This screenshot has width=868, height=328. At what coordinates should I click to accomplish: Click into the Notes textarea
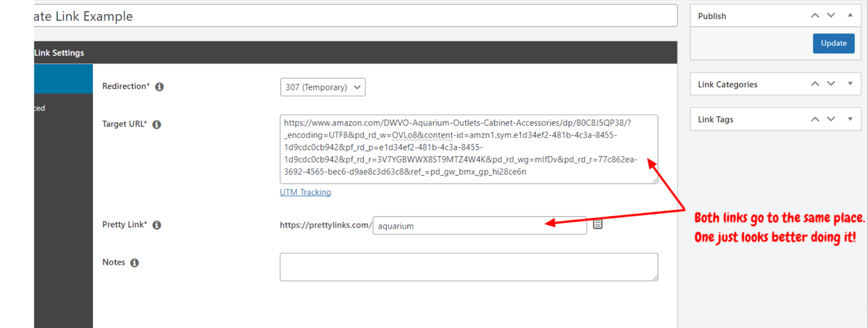coord(469,267)
